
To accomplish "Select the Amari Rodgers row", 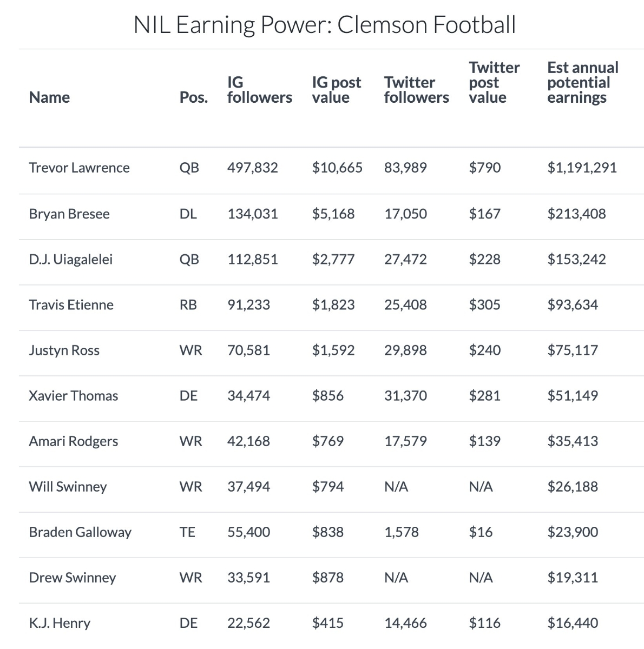I will point(331,441).
